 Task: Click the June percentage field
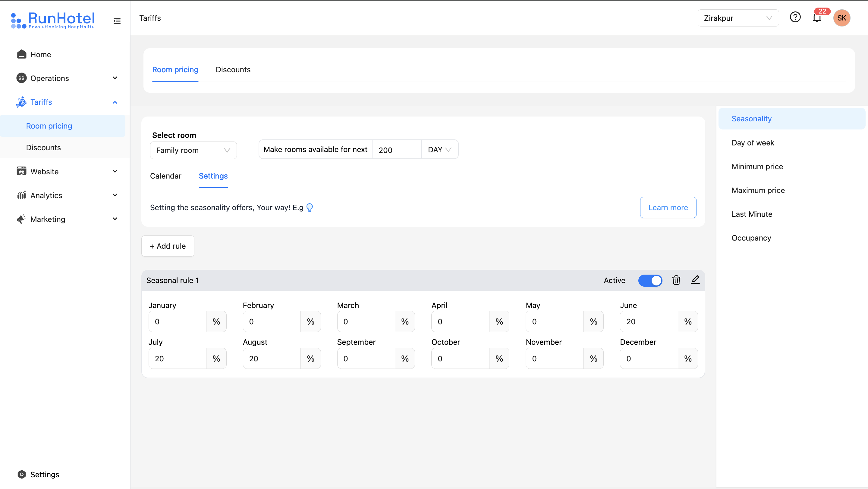click(x=649, y=321)
